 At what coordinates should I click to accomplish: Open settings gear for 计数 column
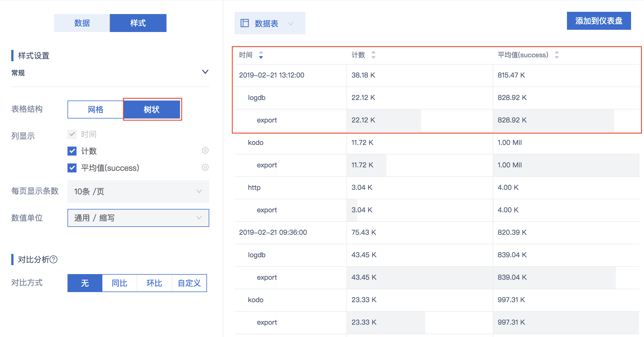click(x=205, y=151)
